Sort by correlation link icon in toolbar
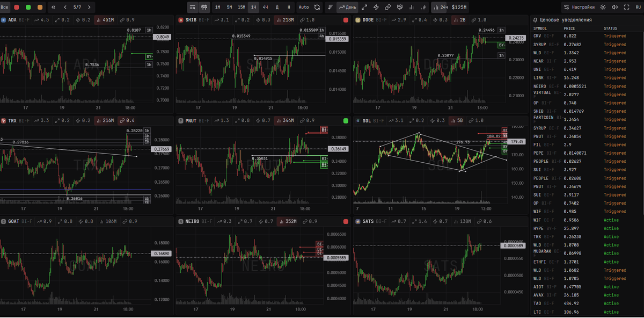The image size is (644, 318). point(388,8)
